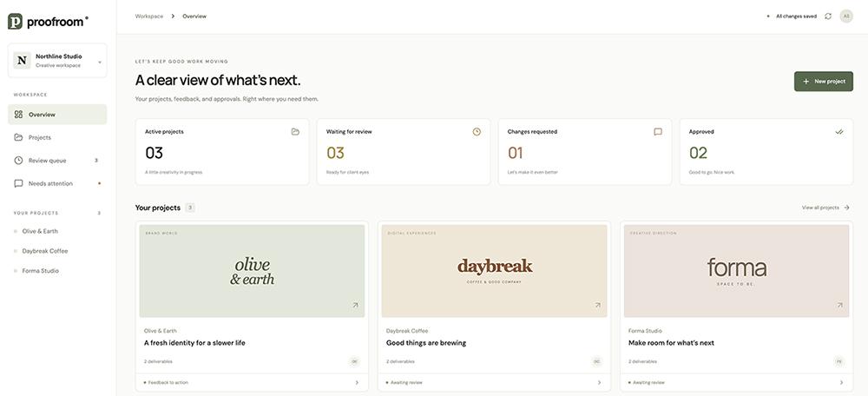This screenshot has width=868, height=396.
Task: Click the Review queue clock icon
Action: 18,161
